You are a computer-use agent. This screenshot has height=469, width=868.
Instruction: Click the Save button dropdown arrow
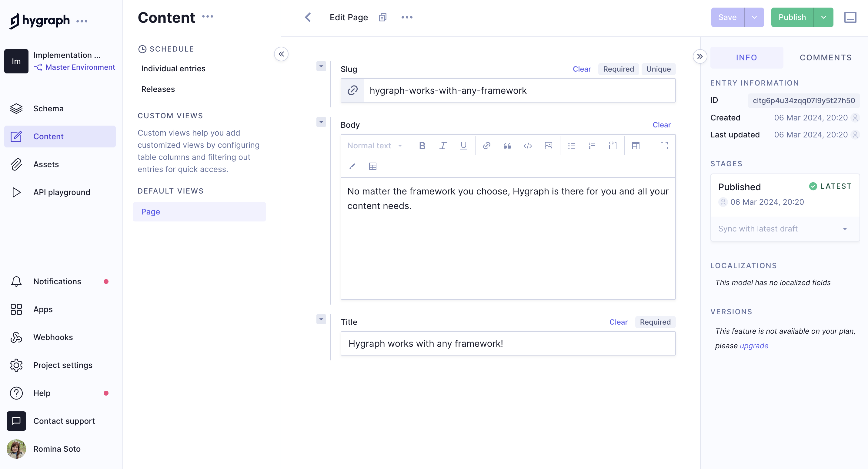coord(754,17)
